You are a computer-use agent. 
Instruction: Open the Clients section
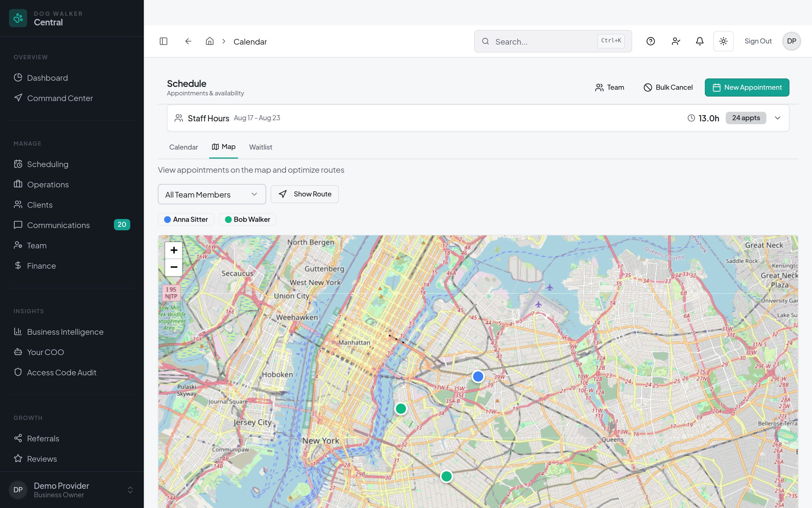72,205
